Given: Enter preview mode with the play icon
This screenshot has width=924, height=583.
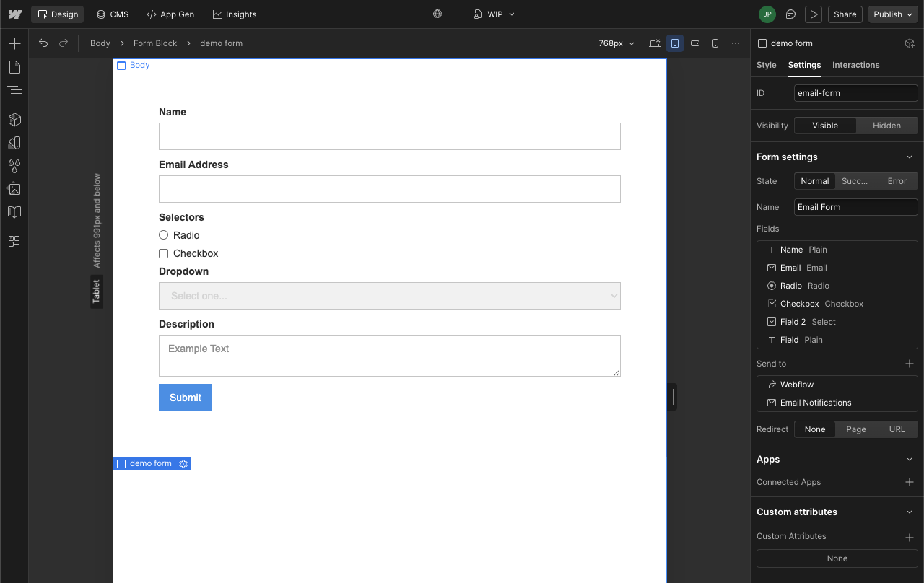Looking at the screenshot, I should (x=814, y=14).
